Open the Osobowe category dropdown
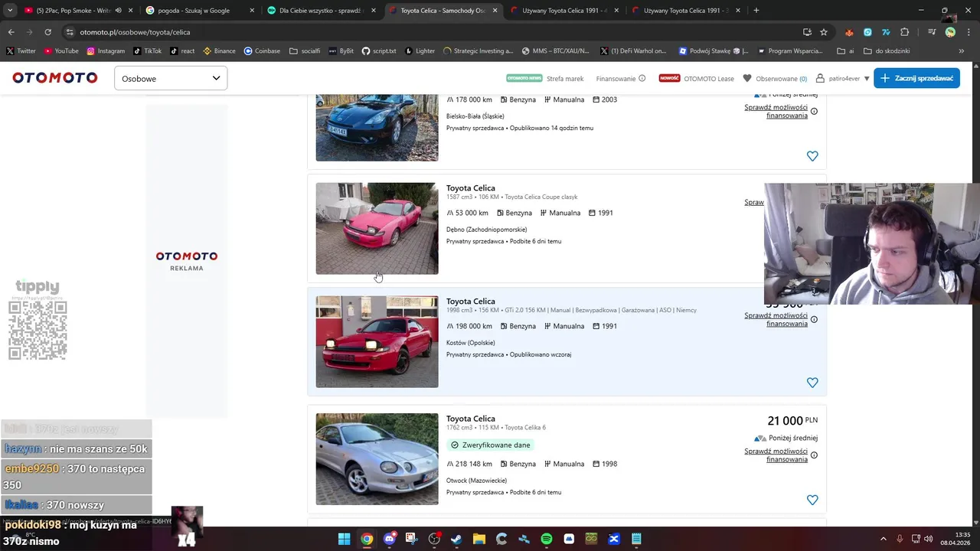Viewport: 980px width, 551px height. 171,78
